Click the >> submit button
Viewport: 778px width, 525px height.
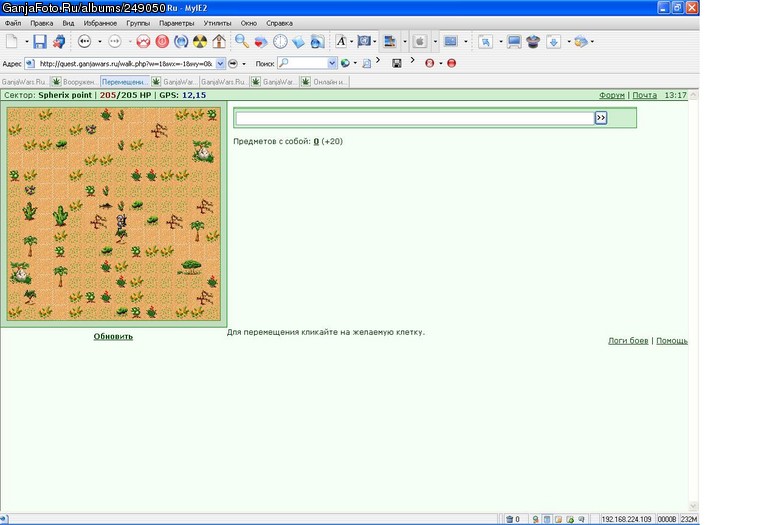(601, 118)
